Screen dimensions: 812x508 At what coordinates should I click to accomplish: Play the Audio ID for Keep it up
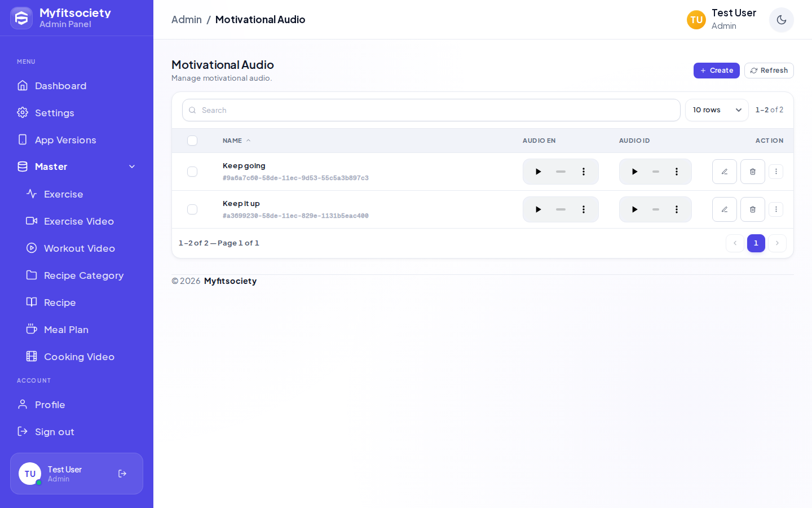coord(634,209)
